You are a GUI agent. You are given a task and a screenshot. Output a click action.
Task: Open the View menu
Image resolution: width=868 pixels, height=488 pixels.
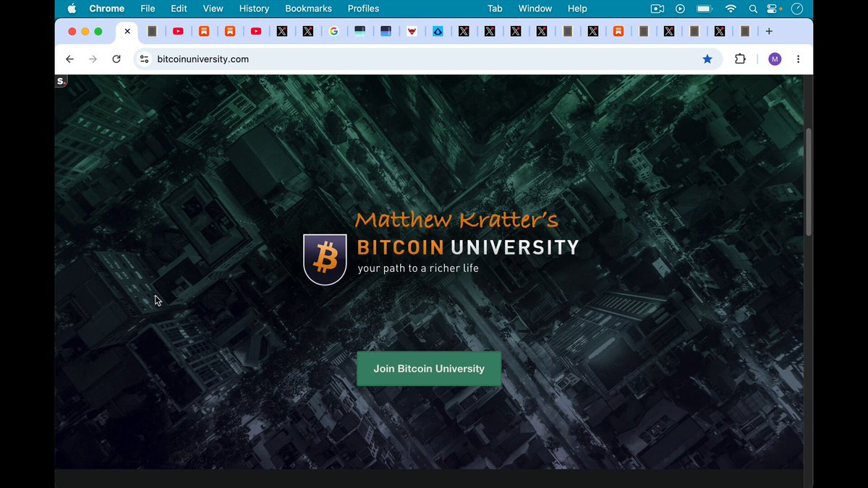[213, 9]
